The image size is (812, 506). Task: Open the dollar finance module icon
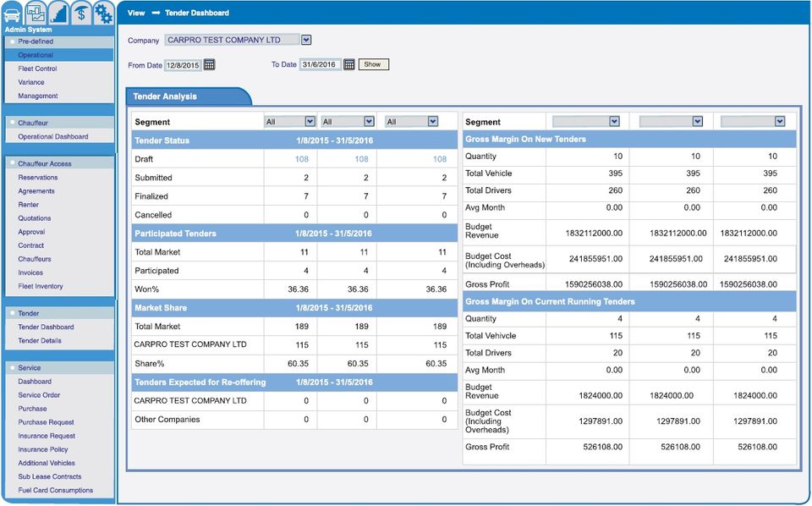81,13
